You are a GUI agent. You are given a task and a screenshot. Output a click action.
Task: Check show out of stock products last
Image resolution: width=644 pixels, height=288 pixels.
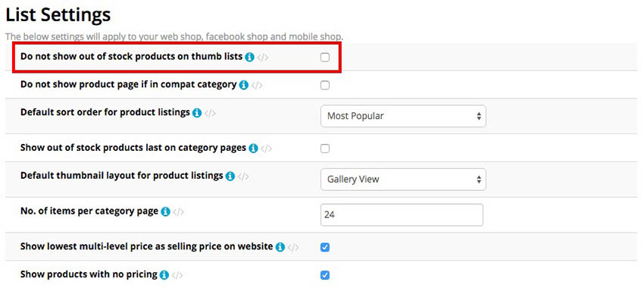pos(325,149)
